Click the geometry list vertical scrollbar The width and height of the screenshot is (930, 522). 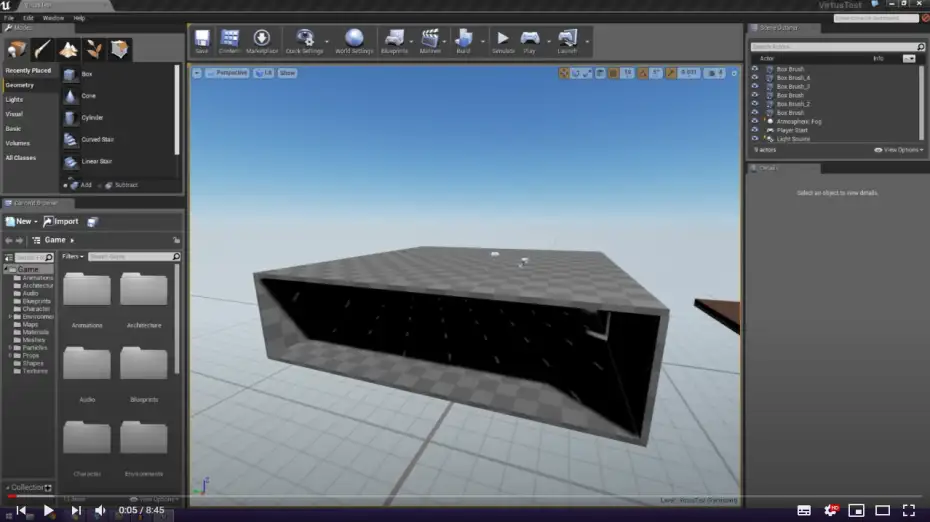pos(177,110)
